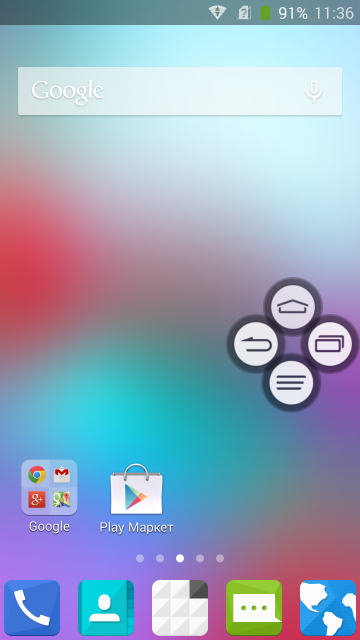Go to fourth home screen page dot

pyautogui.click(x=200, y=558)
